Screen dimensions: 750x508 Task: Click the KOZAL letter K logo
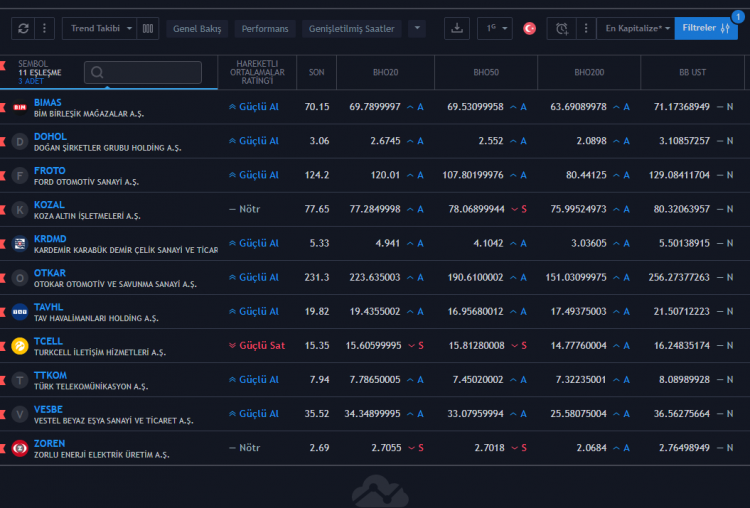pyautogui.click(x=20, y=210)
